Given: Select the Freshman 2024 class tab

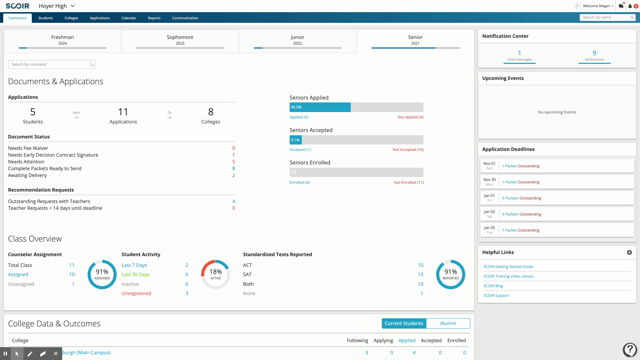Looking at the screenshot, I should [62, 40].
